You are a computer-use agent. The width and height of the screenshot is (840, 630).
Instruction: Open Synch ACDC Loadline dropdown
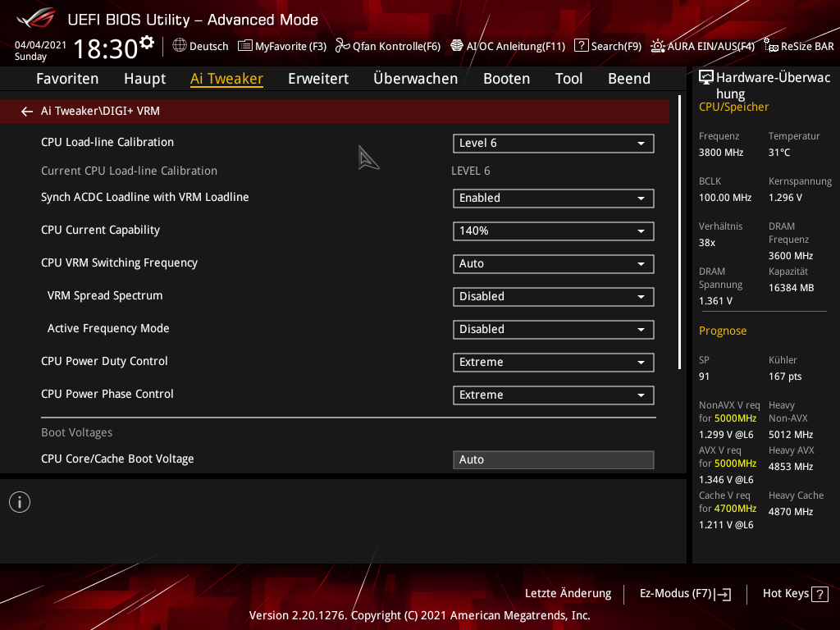554,199
